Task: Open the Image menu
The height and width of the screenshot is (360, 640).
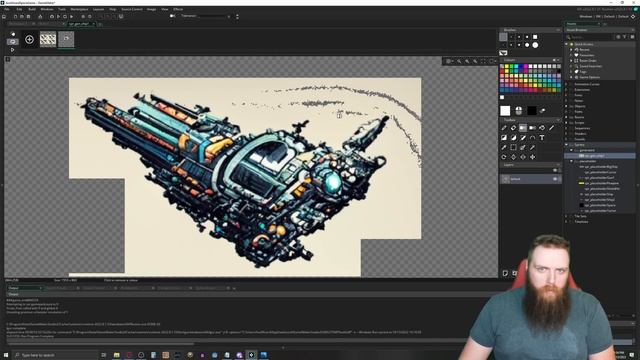Action: coord(151,9)
